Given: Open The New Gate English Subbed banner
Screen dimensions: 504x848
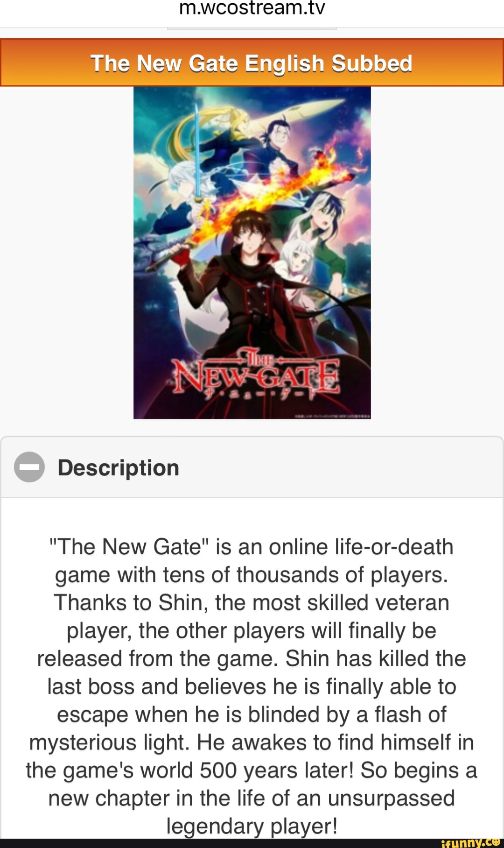Looking at the screenshot, I should 252,63.
